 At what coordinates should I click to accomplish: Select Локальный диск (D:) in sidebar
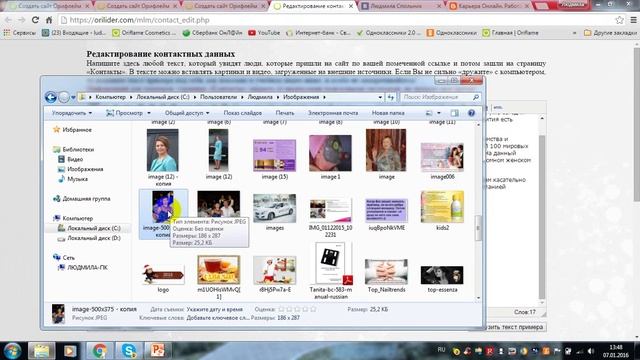93,238
